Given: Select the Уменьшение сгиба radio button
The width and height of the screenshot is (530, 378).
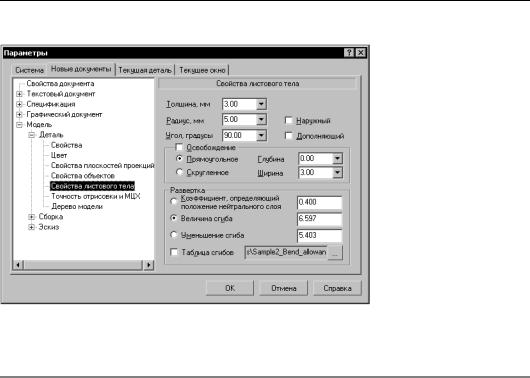Looking at the screenshot, I should (x=174, y=235).
